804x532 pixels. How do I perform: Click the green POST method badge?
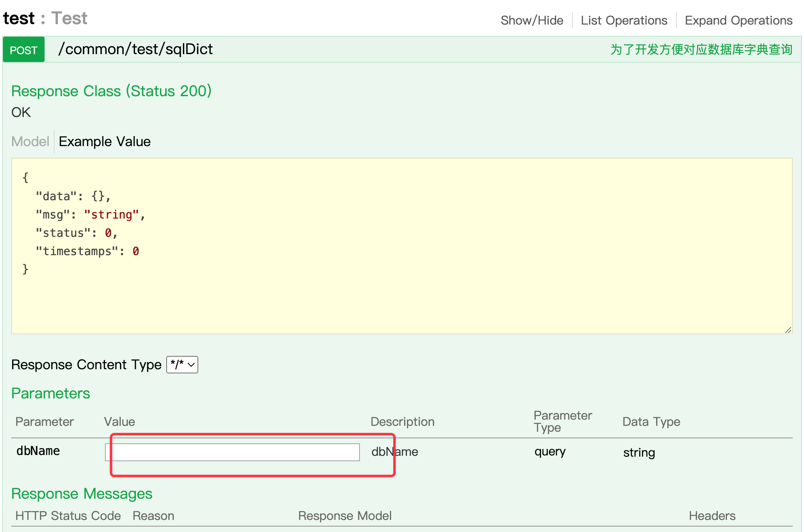(x=24, y=50)
